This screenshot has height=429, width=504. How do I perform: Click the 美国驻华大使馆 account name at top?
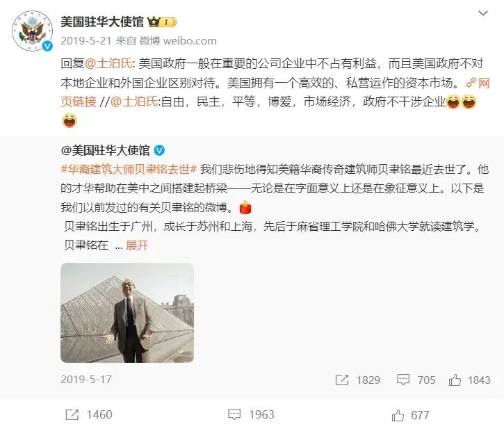(102, 22)
